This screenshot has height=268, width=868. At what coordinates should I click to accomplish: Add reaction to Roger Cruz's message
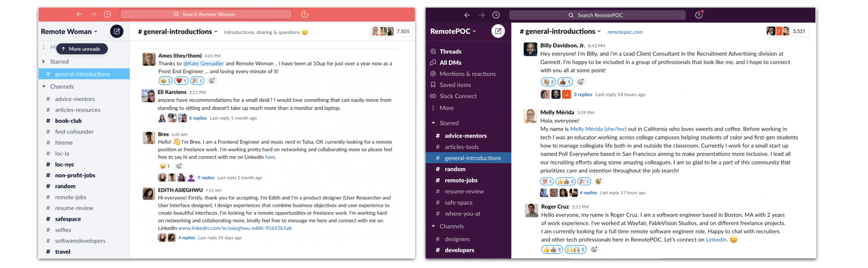(x=594, y=249)
